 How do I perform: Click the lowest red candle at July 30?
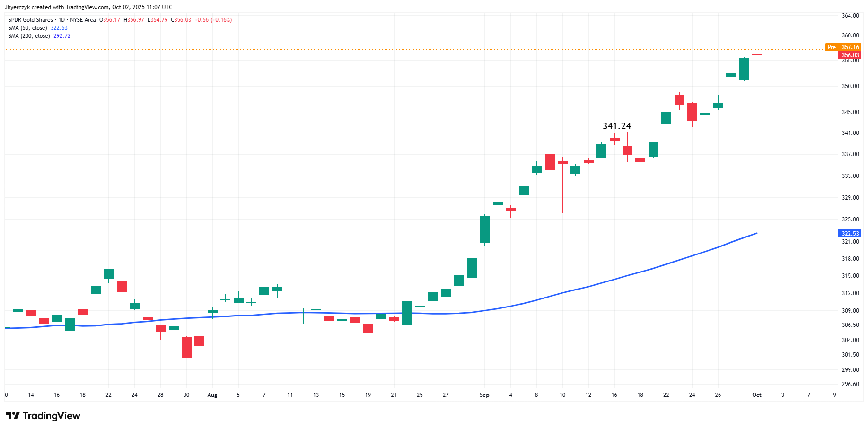[187, 347]
